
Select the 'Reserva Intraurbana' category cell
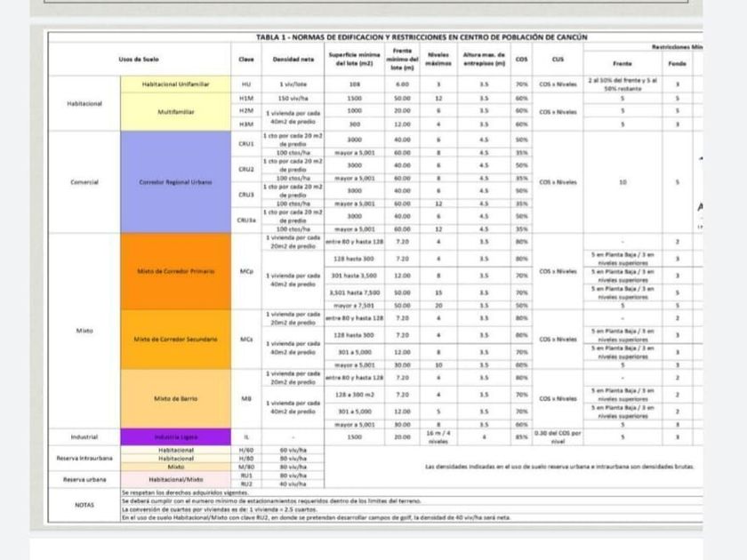point(84,458)
